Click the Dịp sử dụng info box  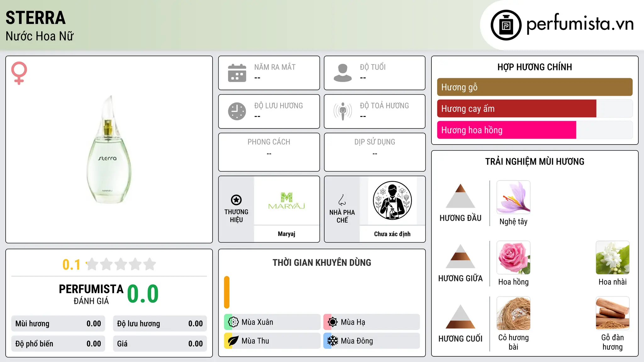pyautogui.click(x=375, y=152)
